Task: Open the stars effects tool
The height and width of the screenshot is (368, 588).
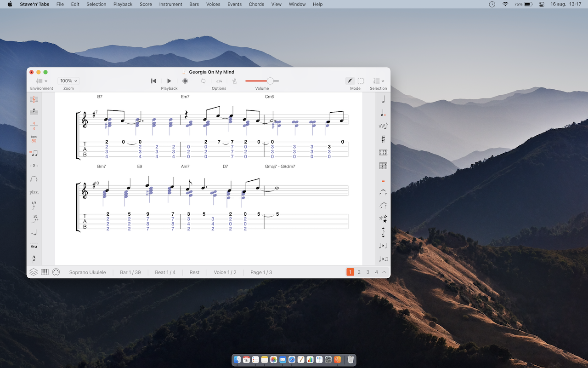Action: pyautogui.click(x=383, y=219)
